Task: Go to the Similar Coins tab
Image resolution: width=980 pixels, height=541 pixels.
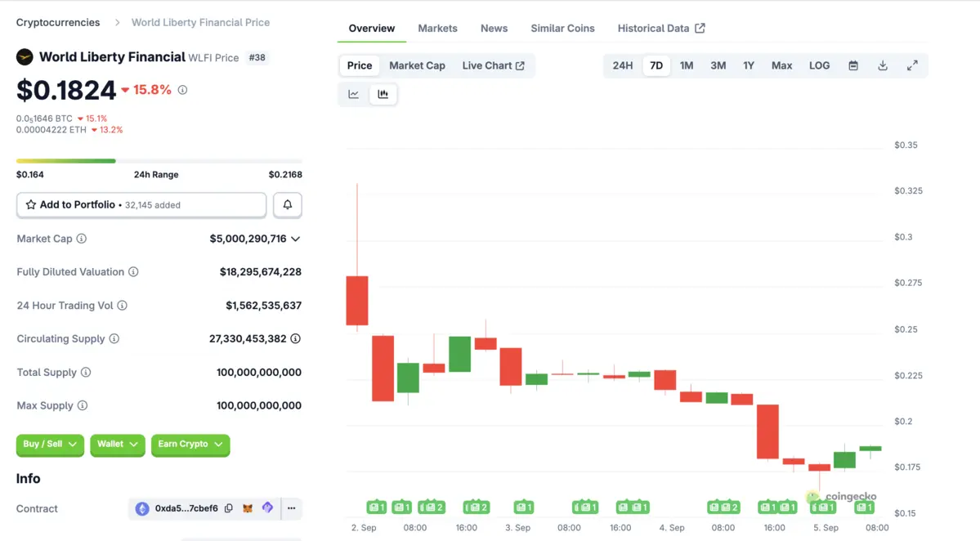Action: click(x=562, y=28)
